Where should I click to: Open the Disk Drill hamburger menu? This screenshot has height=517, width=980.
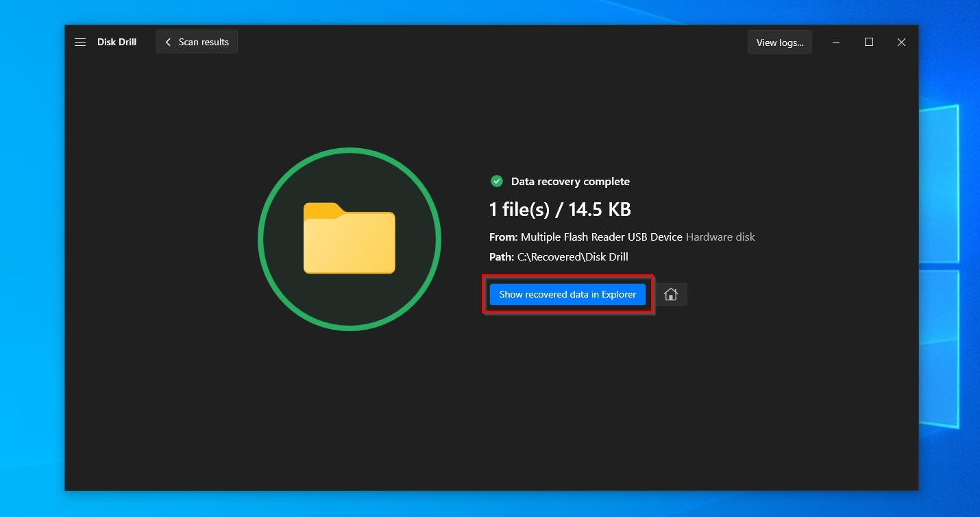tap(80, 43)
